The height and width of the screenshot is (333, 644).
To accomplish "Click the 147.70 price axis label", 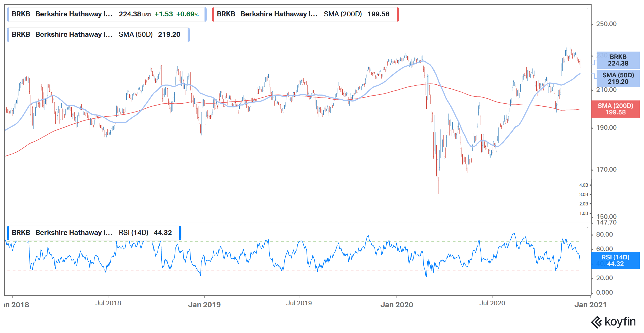I will 606,222.
